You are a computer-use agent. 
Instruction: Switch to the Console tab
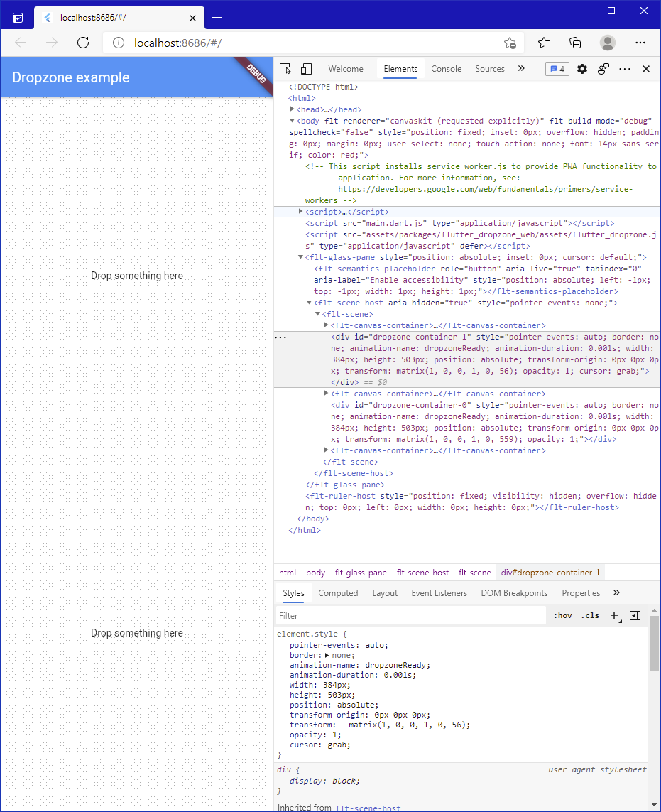446,68
